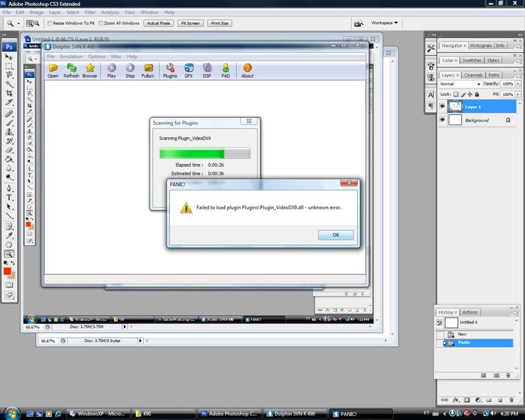Open the Paragraph panel icon
525x420 pixels.
click(x=431, y=106)
